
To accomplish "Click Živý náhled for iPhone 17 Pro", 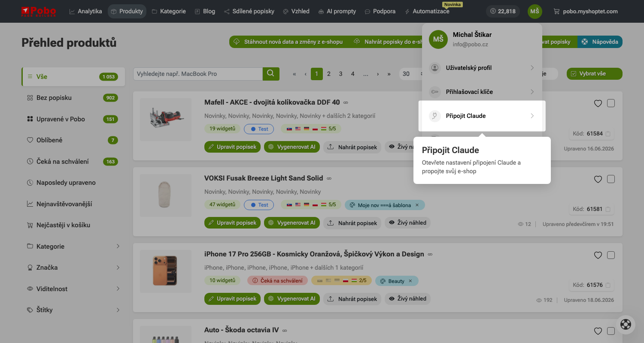I will (407, 299).
